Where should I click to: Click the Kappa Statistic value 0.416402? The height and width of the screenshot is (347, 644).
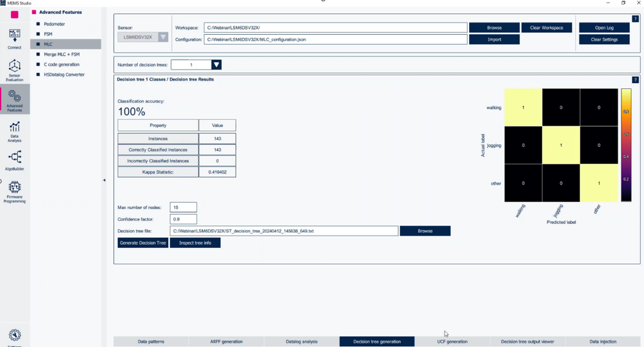coord(217,172)
